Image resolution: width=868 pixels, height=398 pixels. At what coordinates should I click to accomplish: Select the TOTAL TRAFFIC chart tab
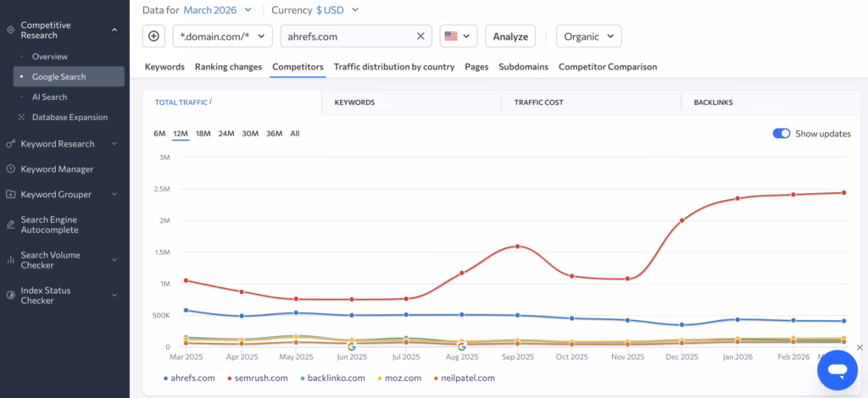coord(232,102)
